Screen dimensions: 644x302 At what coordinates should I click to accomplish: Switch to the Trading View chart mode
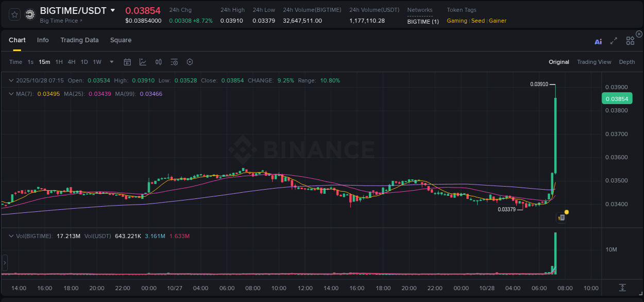tap(594, 62)
